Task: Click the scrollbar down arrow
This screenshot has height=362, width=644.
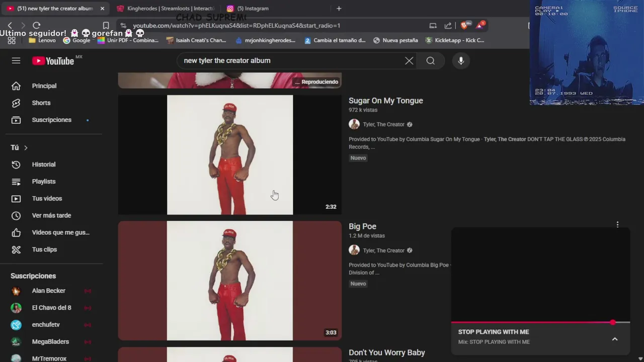Action: click(640, 358)
